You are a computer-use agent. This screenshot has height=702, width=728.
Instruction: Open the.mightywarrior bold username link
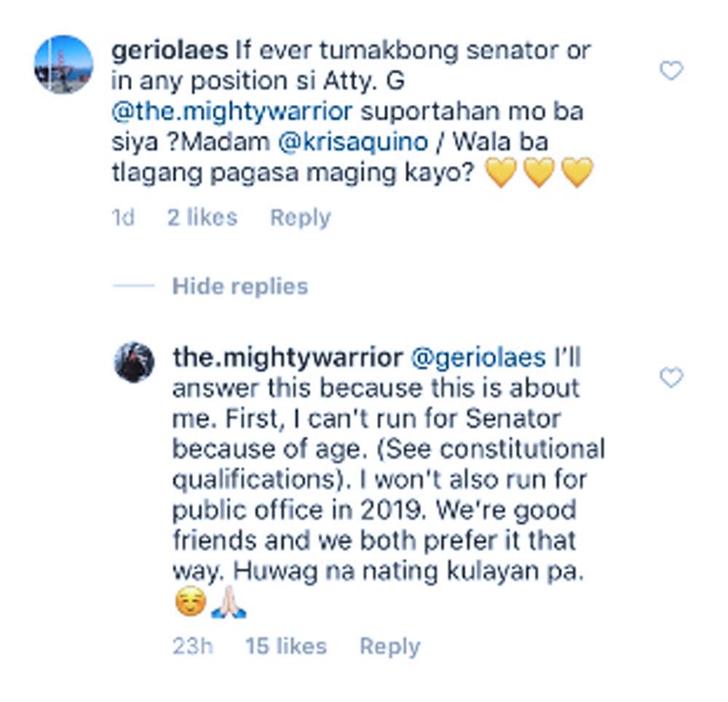(x=287, y=358)
